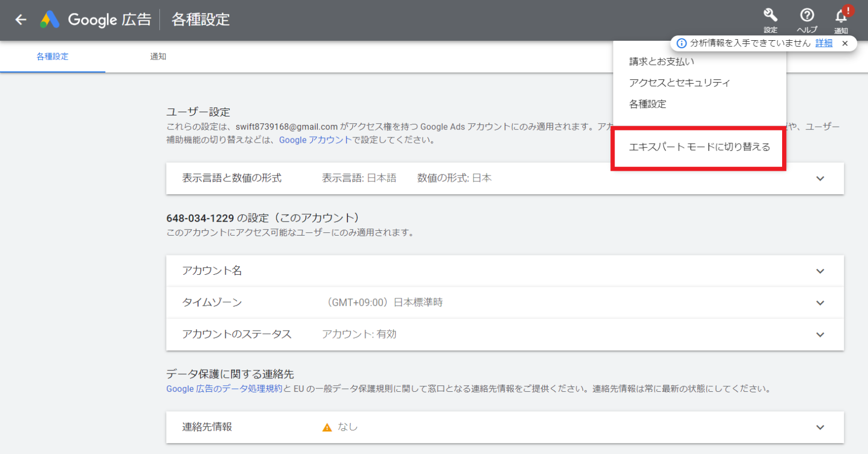Expand the タイムゾーン row chevron
The width and height of the screenshot is (868, 454).
820,303
